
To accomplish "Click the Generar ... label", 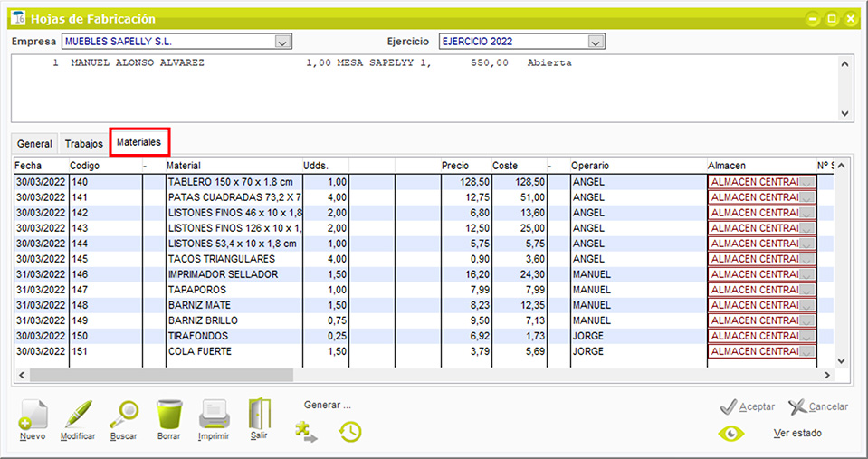I will point(328,406).
